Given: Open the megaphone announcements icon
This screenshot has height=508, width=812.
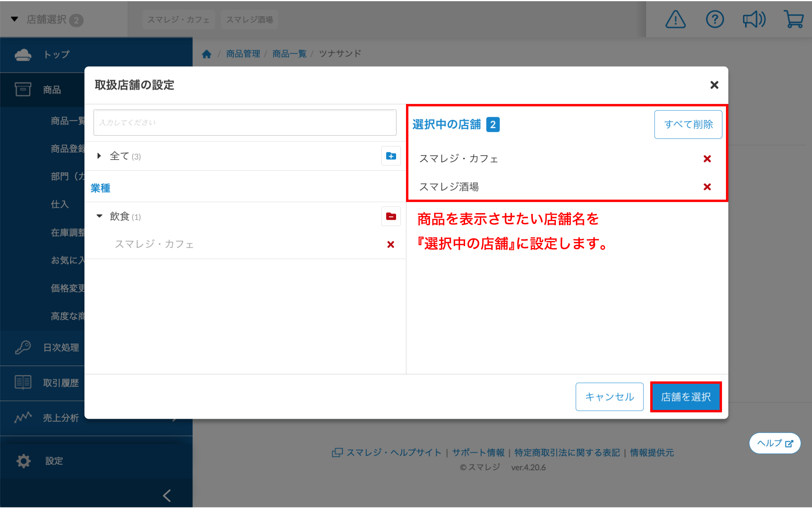Looking at the screenshot, I should (x=754, y=19).
